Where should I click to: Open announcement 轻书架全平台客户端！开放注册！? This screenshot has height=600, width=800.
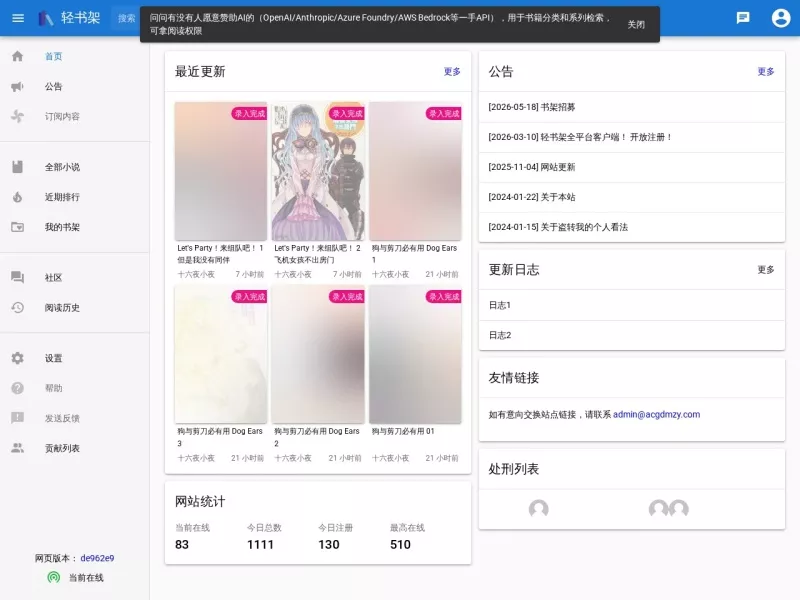pos(632,137)
